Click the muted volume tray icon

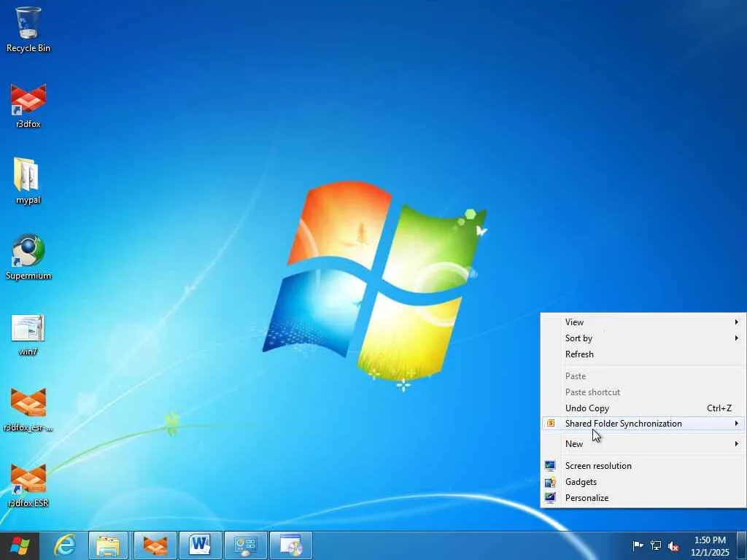tap(673, 545)
